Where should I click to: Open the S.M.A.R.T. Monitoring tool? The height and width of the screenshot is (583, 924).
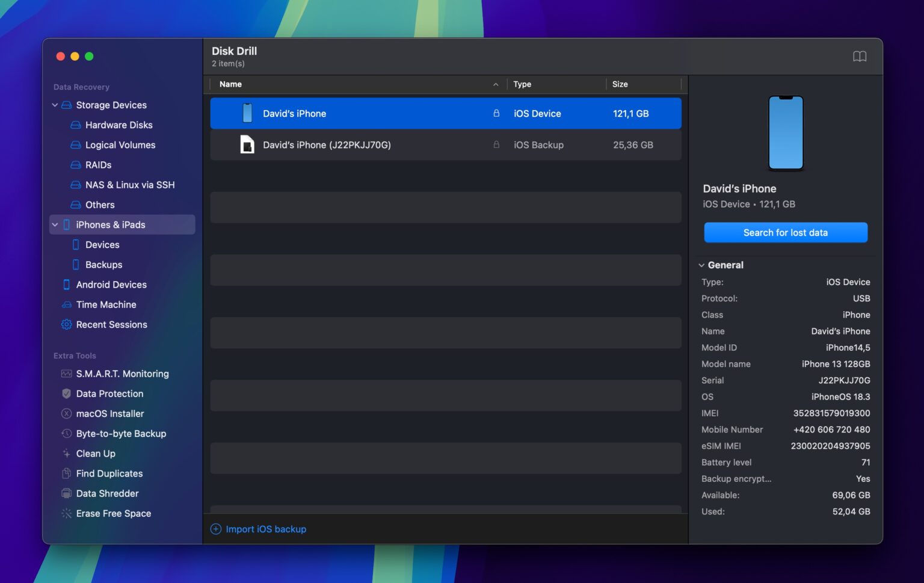[122, 374]
